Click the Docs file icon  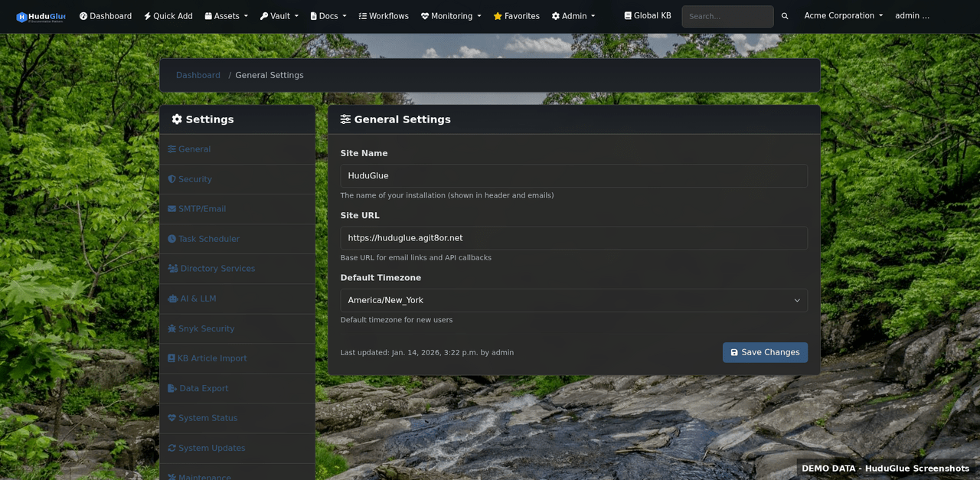(x=314, y=16)
